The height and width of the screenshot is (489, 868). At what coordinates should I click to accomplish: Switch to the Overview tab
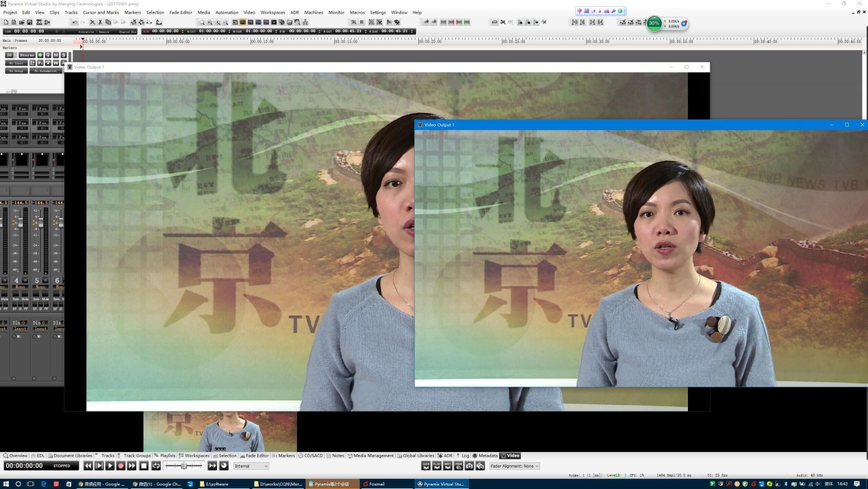coord(15,455)
